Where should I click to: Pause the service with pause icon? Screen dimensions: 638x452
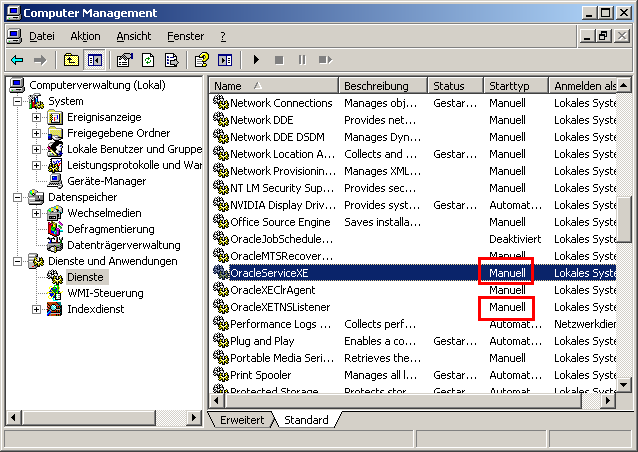[x=302, y=60]
